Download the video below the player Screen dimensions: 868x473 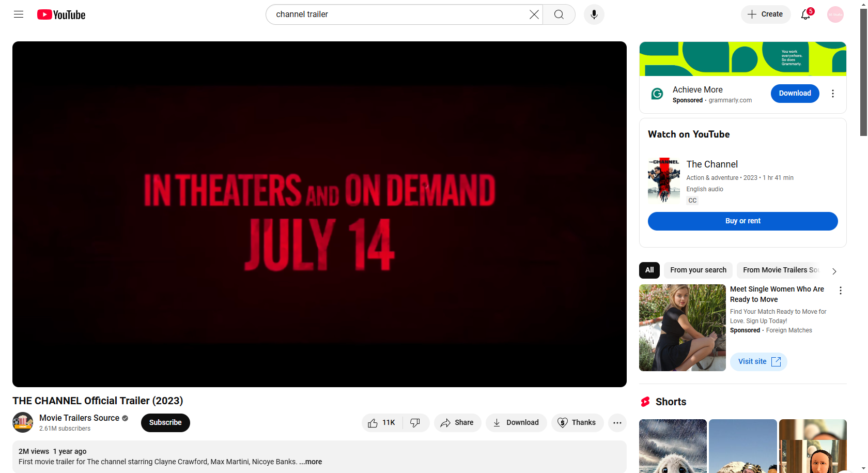pyautogui.click(x=516, y=422)
